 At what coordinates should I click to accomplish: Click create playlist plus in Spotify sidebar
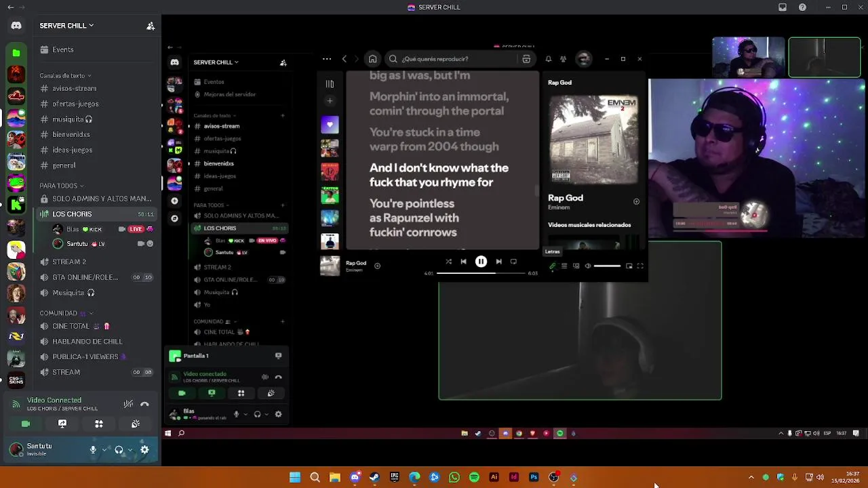tap(330, 101)
